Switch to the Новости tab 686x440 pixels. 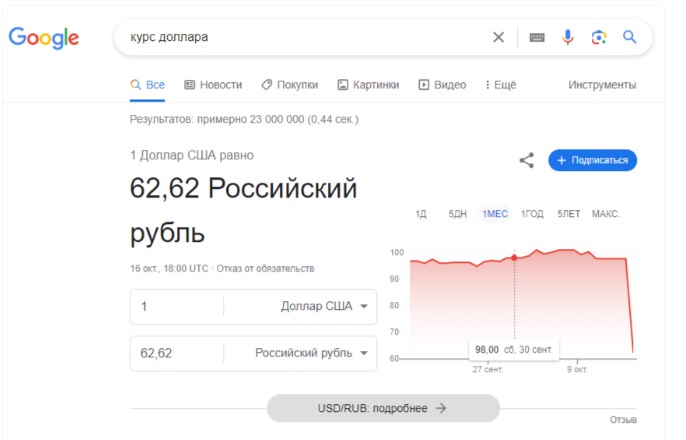[x=213, y=85]
